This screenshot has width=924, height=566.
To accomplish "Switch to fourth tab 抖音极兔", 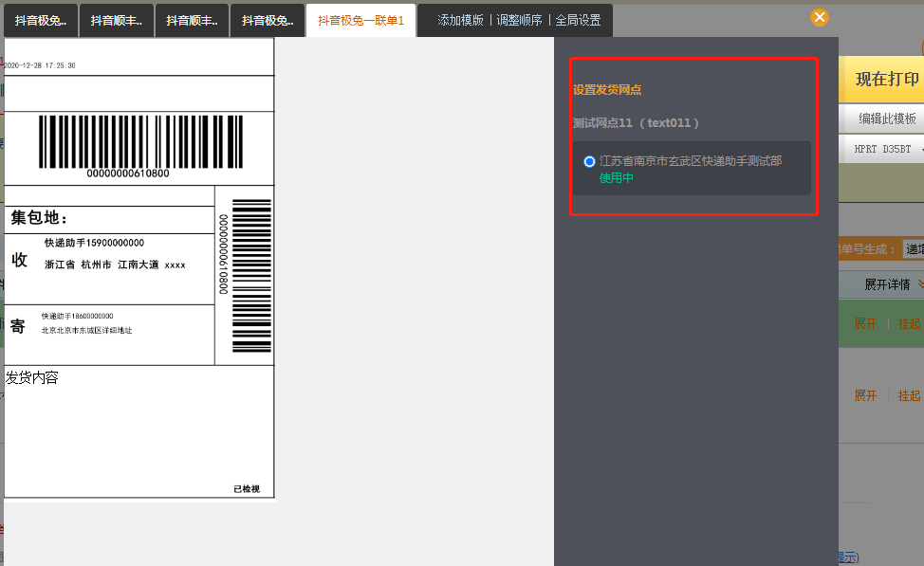I will tap(268, 21).
